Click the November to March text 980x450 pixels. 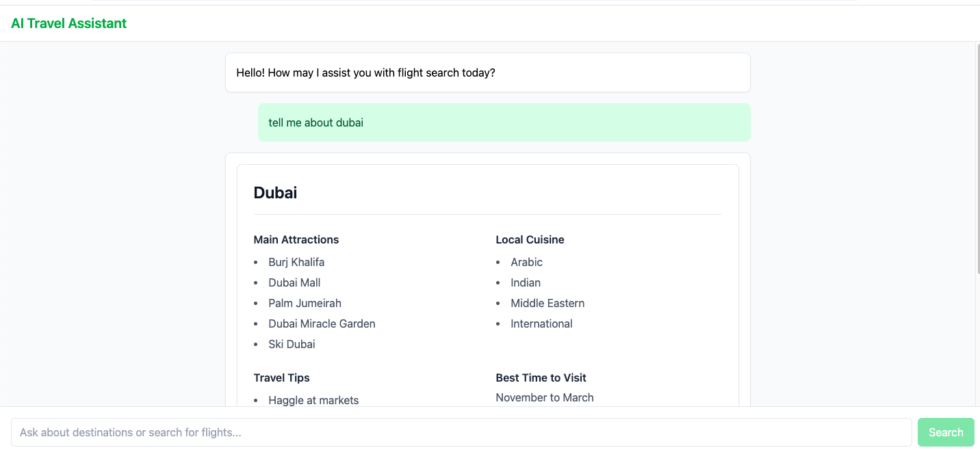(545, 397)
